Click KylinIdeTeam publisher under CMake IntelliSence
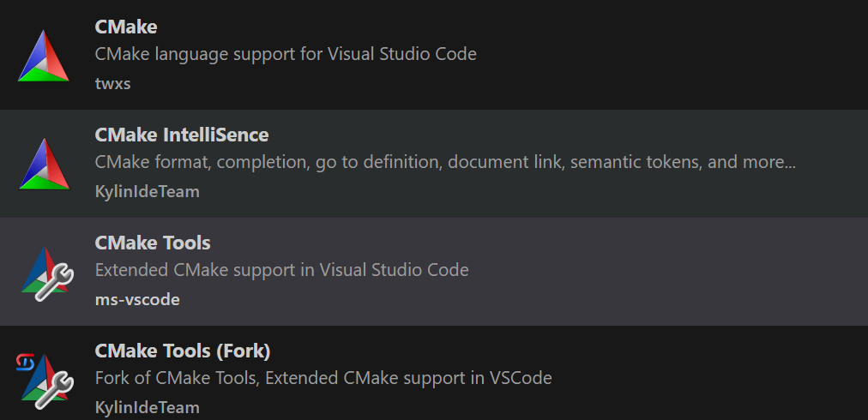Screen dimensions: 868x420 147,191
